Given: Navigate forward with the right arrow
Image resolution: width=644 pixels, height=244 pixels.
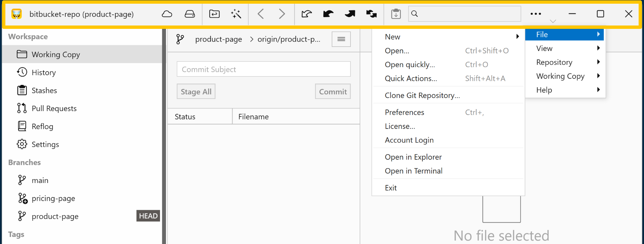Looking at the screenshot, I should tap(282, 14).
